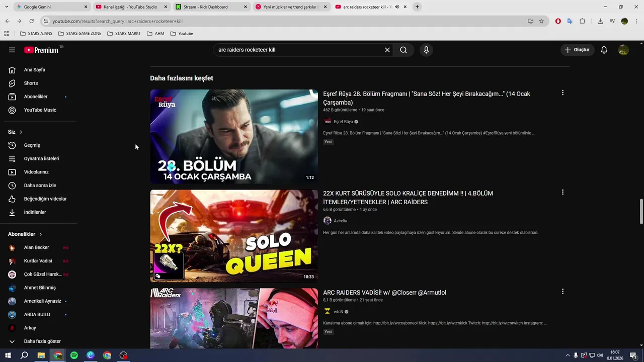Open the Chrome tab search dropdown arrow

click(6, 7)
